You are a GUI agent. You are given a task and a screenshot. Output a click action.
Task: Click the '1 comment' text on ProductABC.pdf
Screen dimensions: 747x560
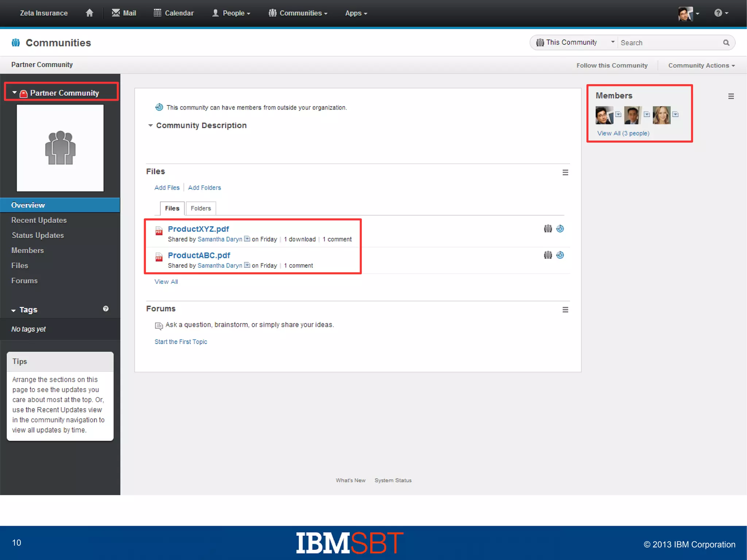pyautogui.click(x=298, y=266)
